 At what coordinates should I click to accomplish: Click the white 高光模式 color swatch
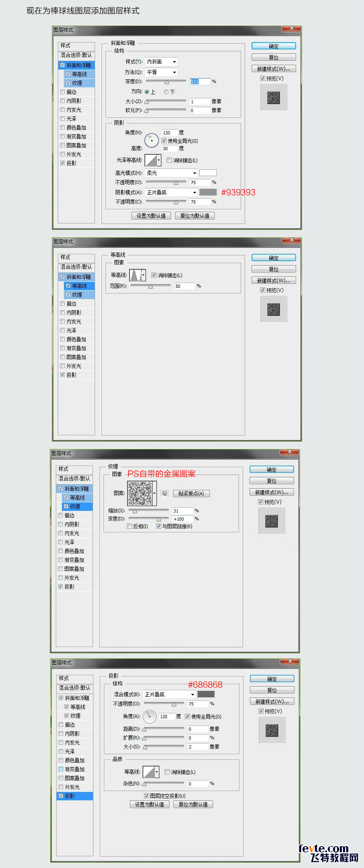[x=208, y=173]
